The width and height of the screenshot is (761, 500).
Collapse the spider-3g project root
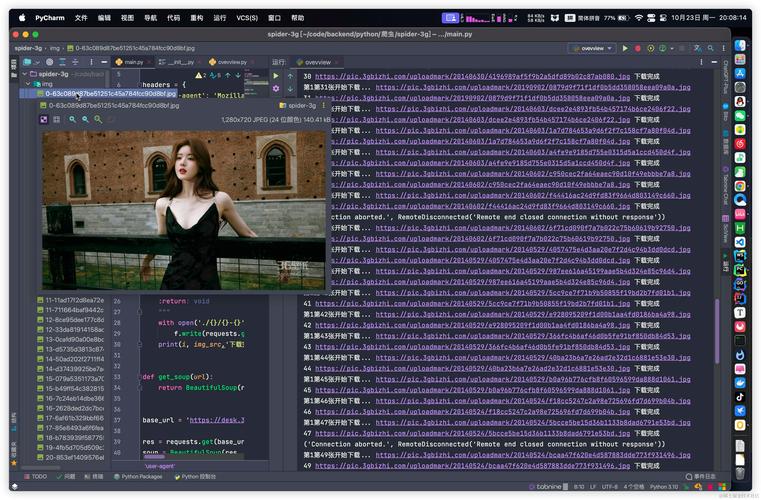[x=25, y=74]
